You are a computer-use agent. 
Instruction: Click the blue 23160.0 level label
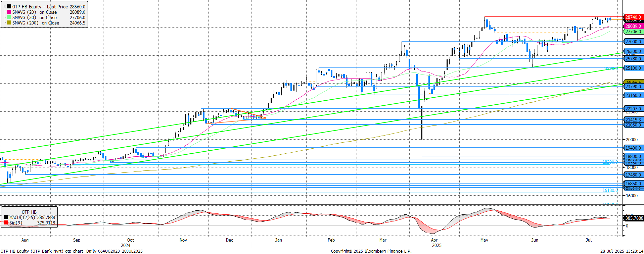pyautogui.click(x=634, y=95)
